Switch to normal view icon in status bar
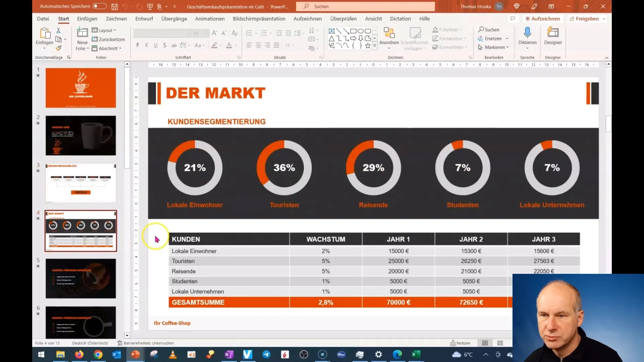The width and height of the screenshot is (644, 362). pos(485,343)
